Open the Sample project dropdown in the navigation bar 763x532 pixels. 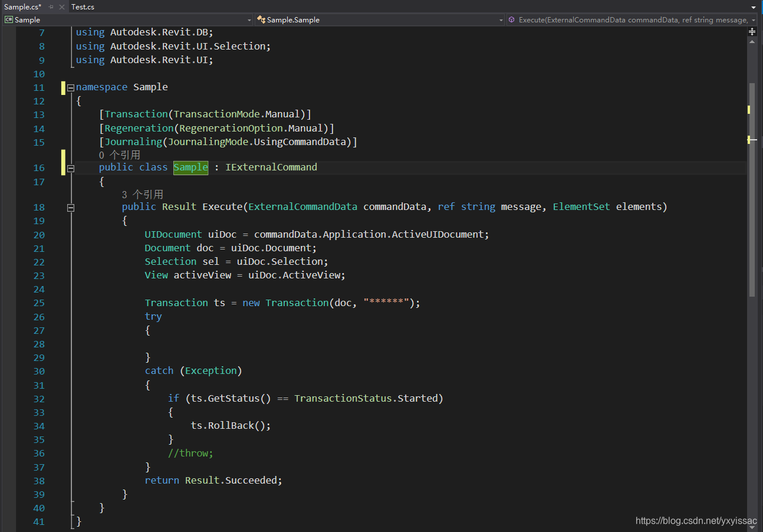click(249, 20)
